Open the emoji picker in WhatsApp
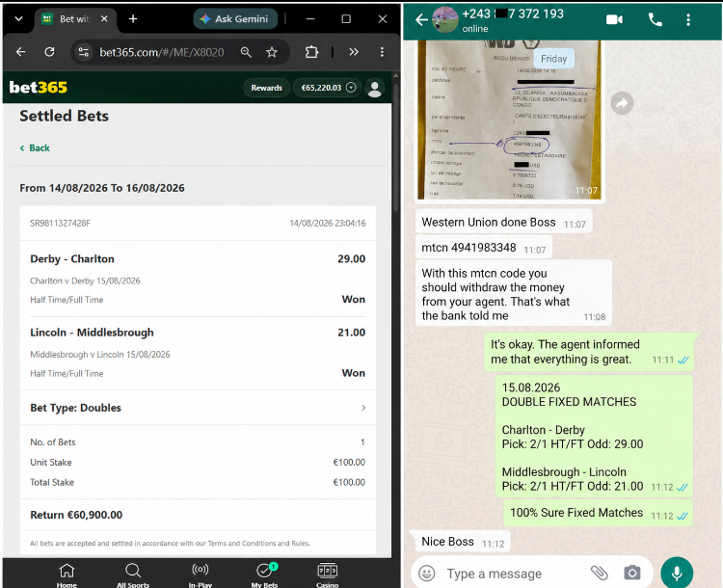 point(426,574)
